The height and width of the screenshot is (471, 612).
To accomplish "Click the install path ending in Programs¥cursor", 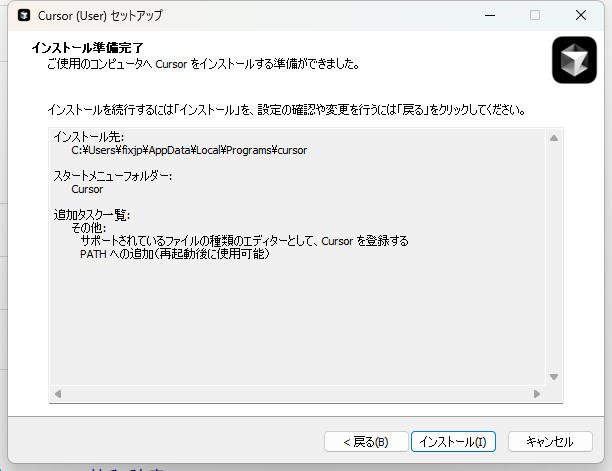I will [189, 150].
